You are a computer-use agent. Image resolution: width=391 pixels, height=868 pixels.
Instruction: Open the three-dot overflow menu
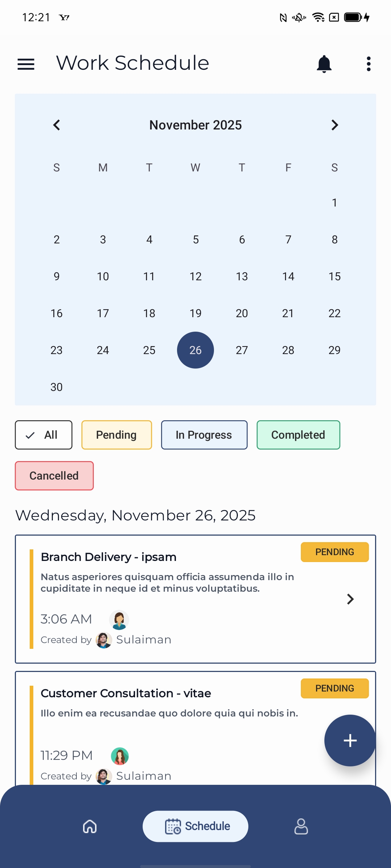pyautogui.click(x=368, y=63)
